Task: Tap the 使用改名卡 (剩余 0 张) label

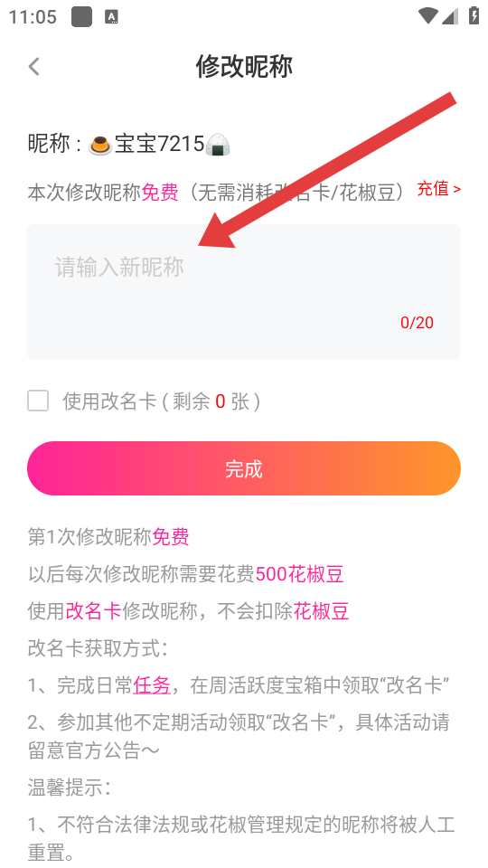Action: tap(162, 401)
